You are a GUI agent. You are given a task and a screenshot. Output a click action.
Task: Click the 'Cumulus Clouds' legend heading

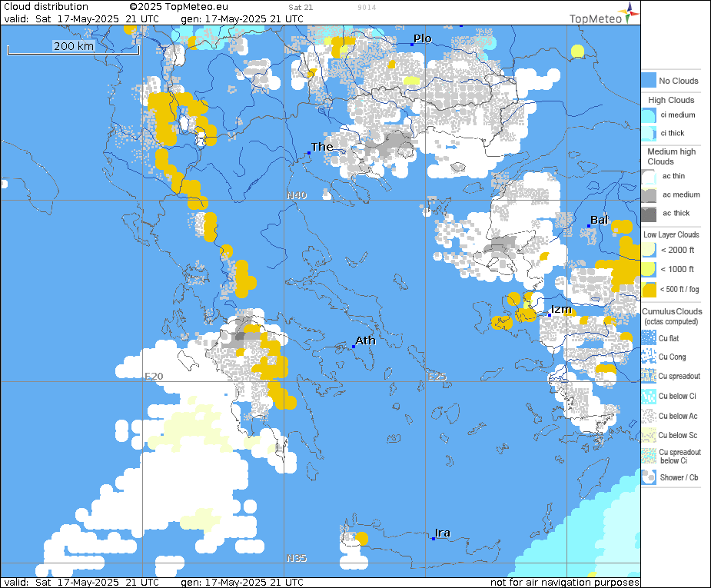click(672, 311)
